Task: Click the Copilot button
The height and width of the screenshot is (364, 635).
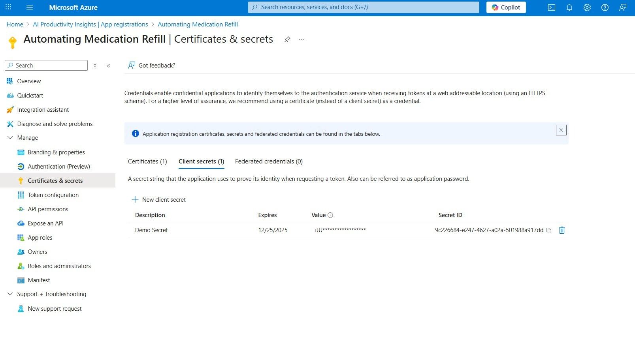Action: pyautogui.click(x=506, y=8)
